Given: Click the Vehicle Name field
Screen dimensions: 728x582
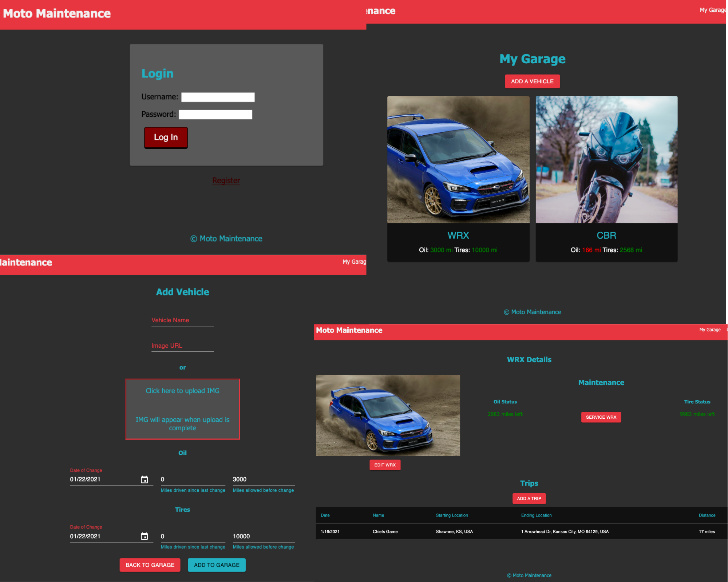Looking at the screenshot, I should click(182, 320).
